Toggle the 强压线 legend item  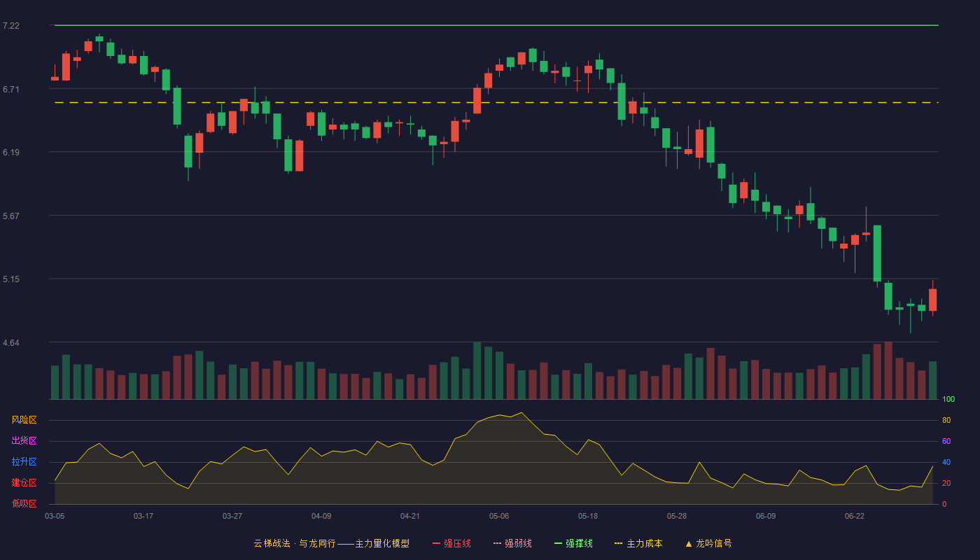451,543
